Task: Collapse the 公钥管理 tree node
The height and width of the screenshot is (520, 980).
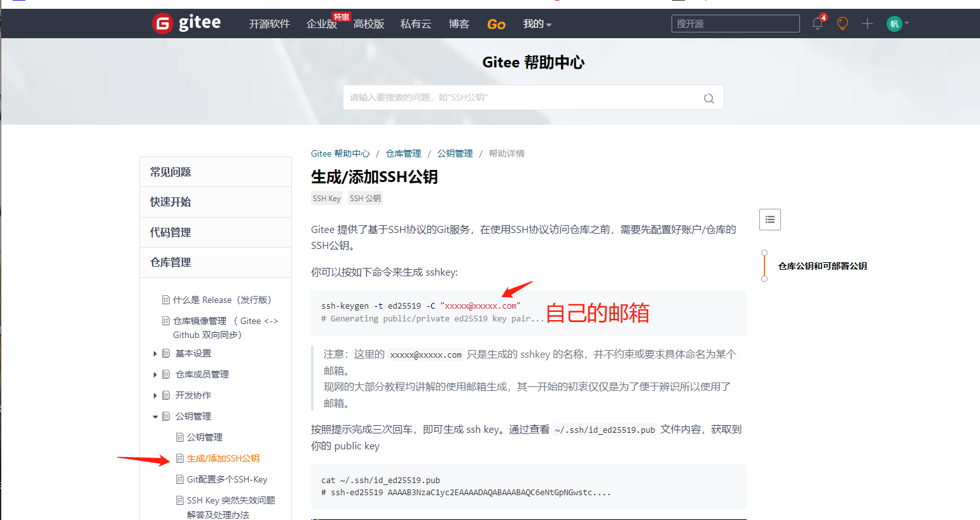Action: point(155,417)
